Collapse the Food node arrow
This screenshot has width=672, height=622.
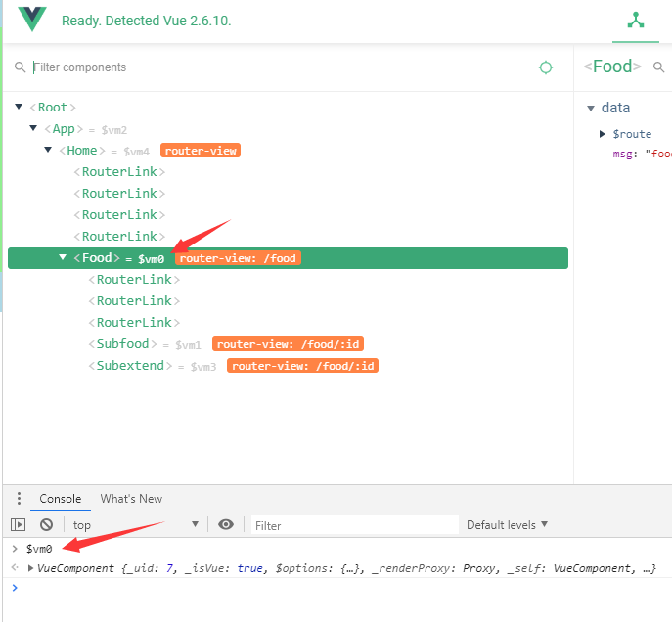tap(63, 257)
